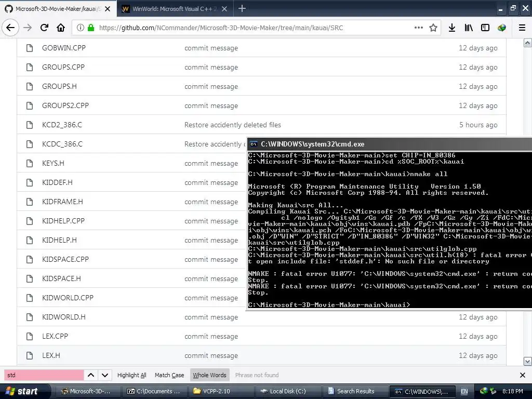Go back using the browser back arrow
The image size is (532, 399).
click(10, 28)
